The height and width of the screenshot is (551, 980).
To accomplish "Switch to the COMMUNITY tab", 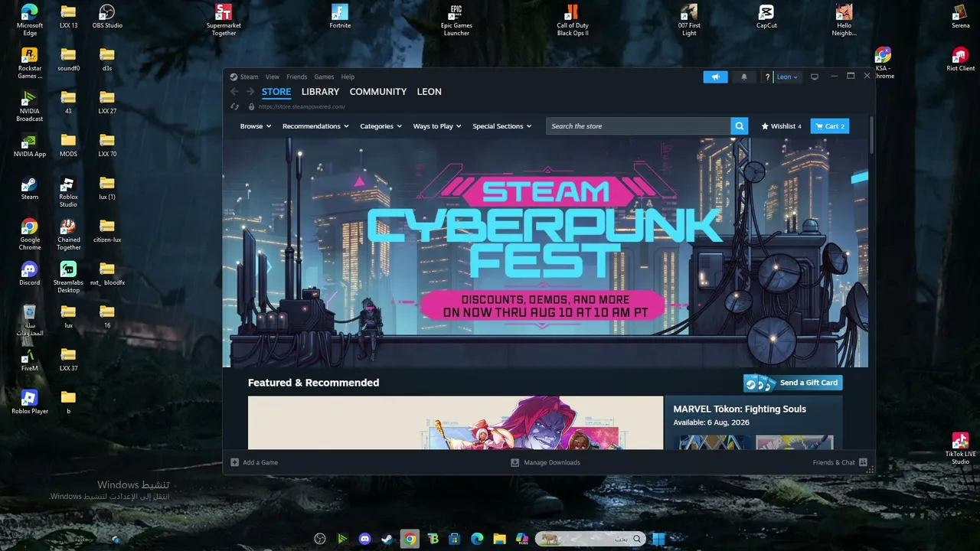I will point(378,92).
